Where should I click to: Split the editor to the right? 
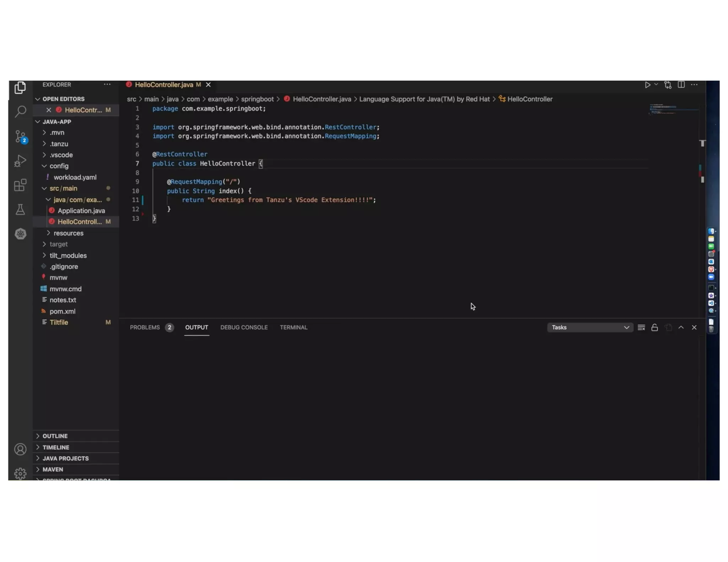(x=681, y=85)
